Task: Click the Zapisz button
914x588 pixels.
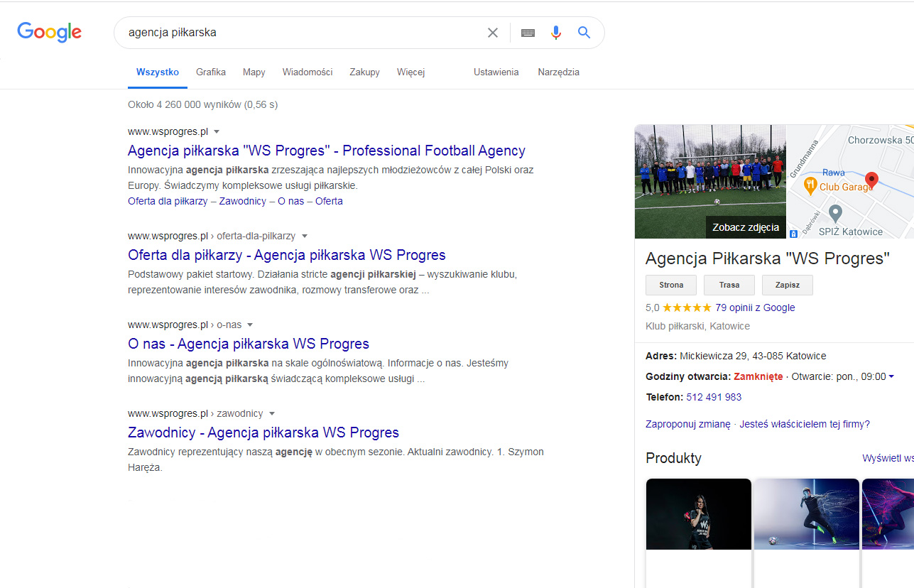Action: pos(788,285)
